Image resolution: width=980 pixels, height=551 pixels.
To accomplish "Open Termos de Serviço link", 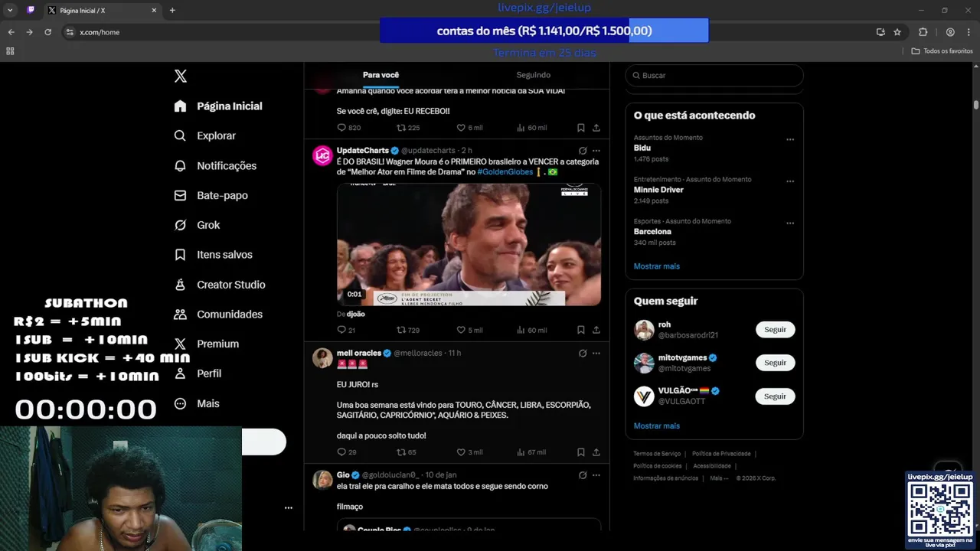I will (x=657, y=454).
